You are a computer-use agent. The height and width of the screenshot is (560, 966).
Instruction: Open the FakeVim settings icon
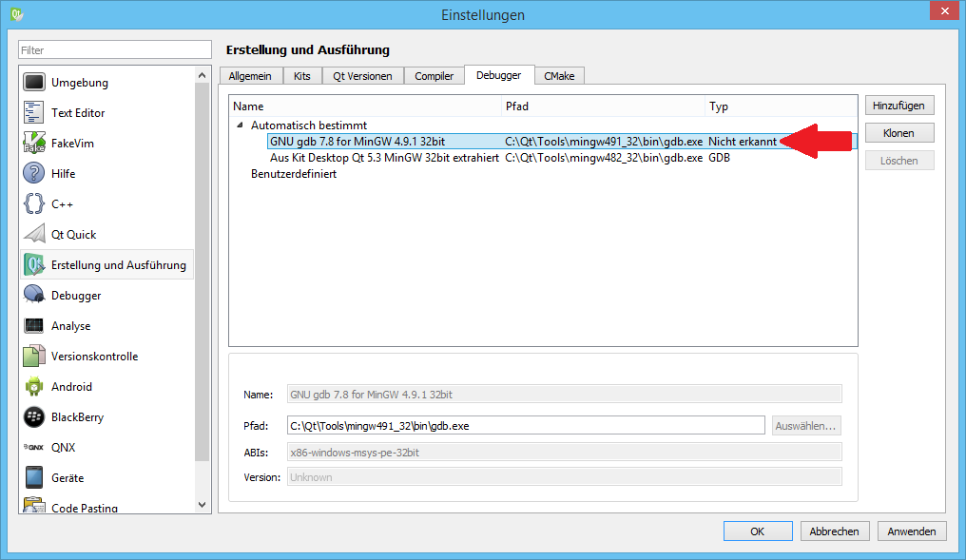[x=34, y=143]
